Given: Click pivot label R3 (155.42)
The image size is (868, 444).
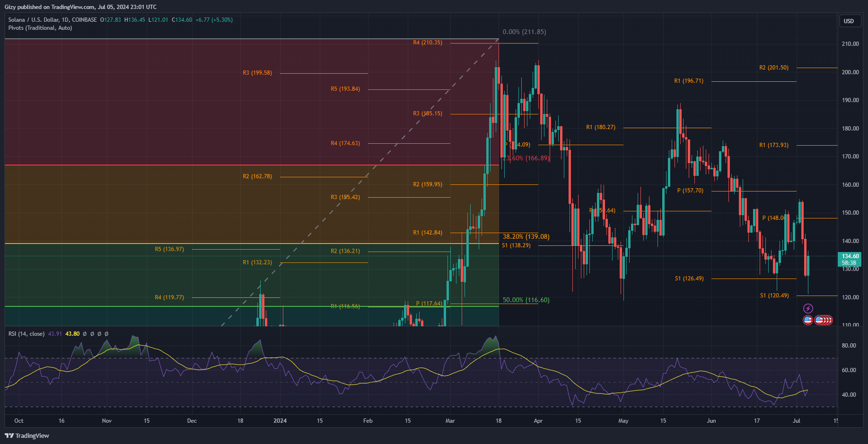Looking at the screenshot, I should tap(345, 197).
